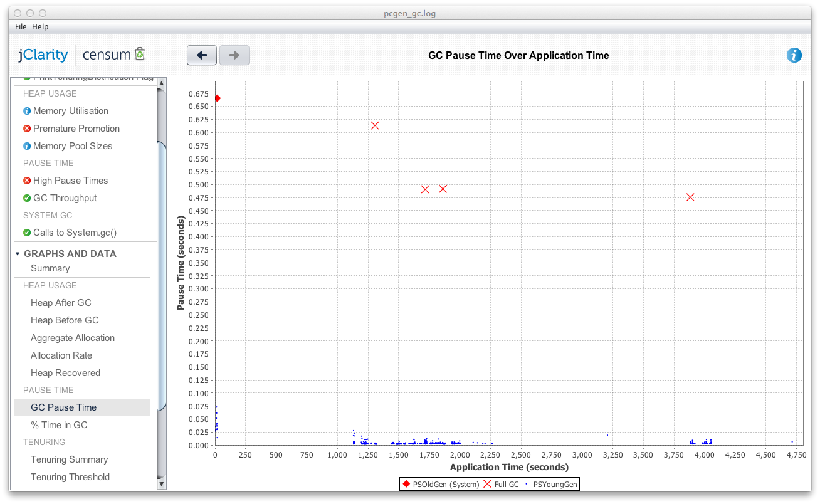Click the censum recycle bin icon
This screenshot has height=504, width=820.
click(140, 55)
